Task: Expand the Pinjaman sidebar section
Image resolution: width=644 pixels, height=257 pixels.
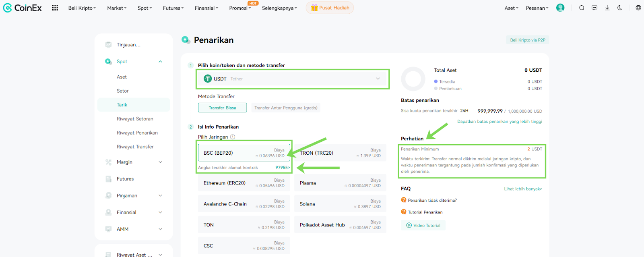Action: pyautogui.click(x=160, y=195)
